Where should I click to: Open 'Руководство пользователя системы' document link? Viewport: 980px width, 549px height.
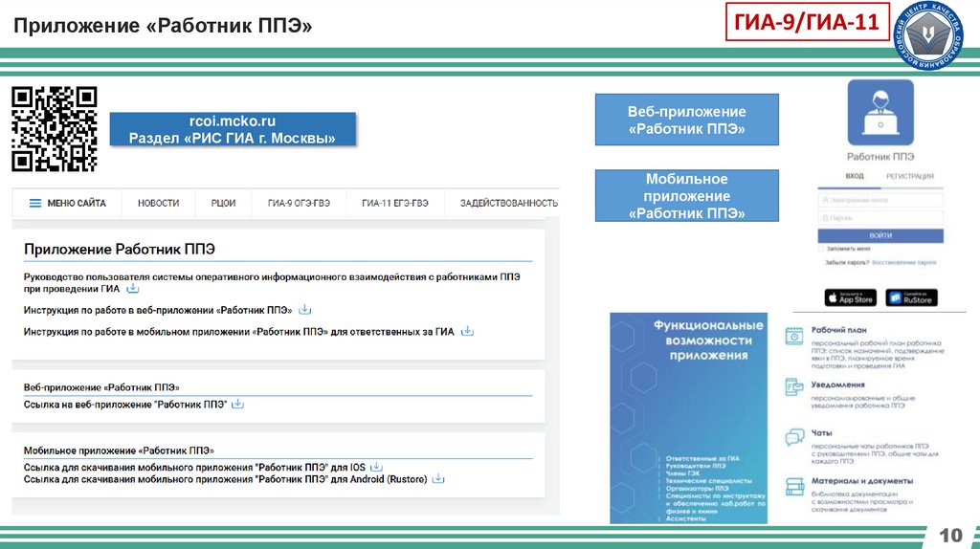(x=272, y=282)
